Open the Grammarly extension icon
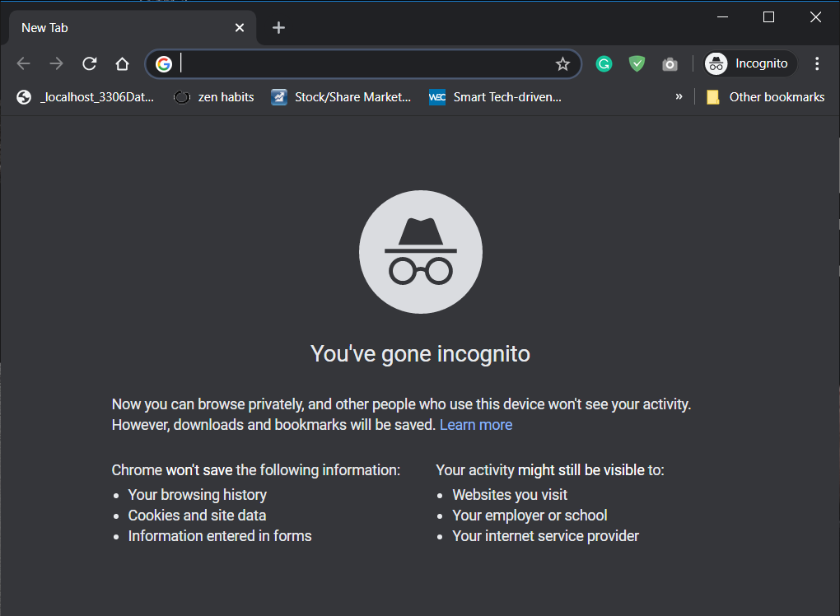 604,63
